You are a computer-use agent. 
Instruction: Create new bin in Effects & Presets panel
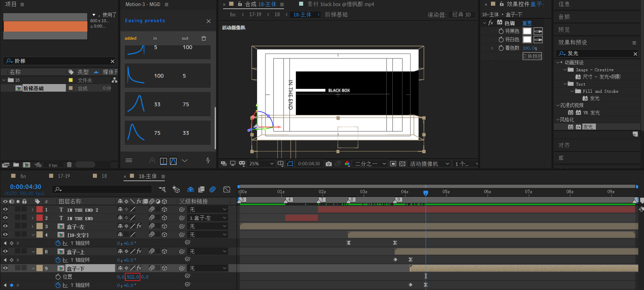tap(635, 134)
